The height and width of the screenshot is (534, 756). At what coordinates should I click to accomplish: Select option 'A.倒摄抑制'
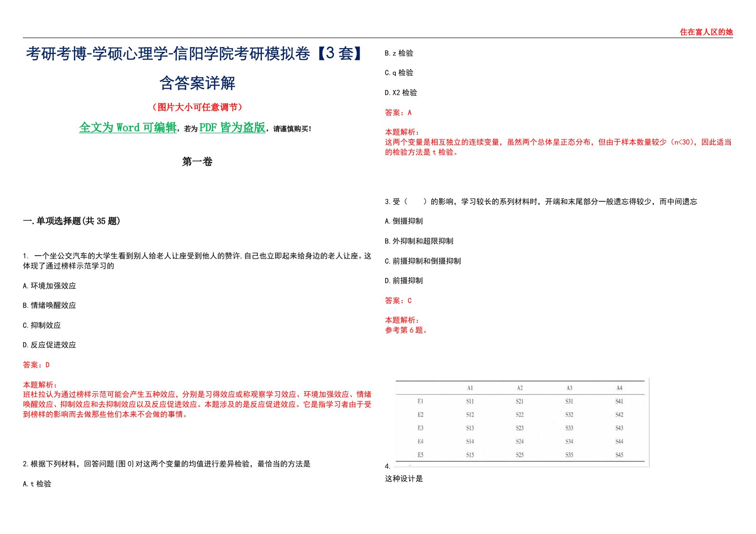tap(404, 221)
